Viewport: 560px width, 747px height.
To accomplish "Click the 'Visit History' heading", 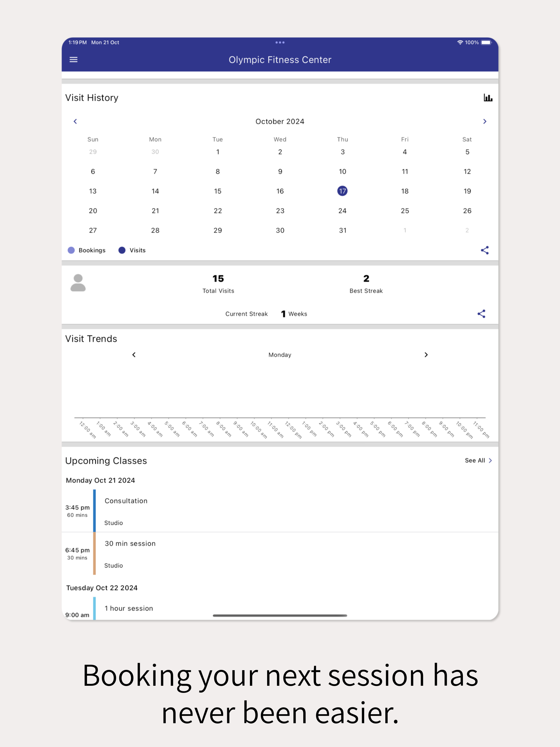I will (x=92, y=98).
